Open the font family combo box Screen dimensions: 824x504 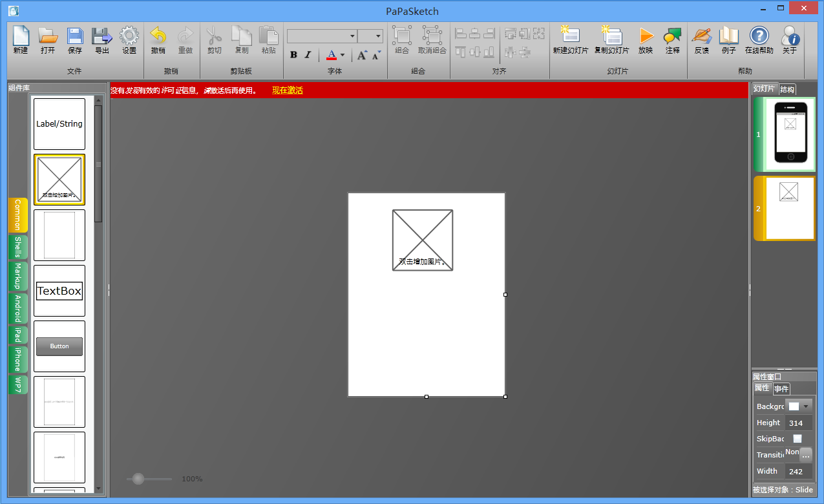[322, 36]
